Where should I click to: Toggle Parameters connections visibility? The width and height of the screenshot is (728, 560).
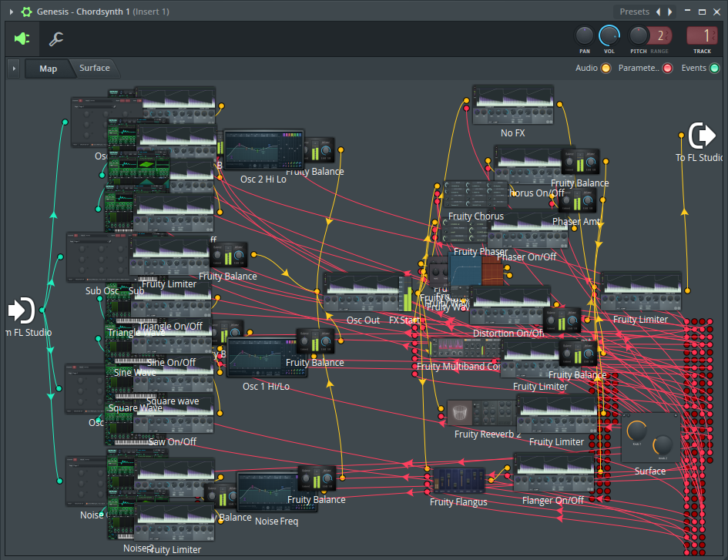click(668, 69)
